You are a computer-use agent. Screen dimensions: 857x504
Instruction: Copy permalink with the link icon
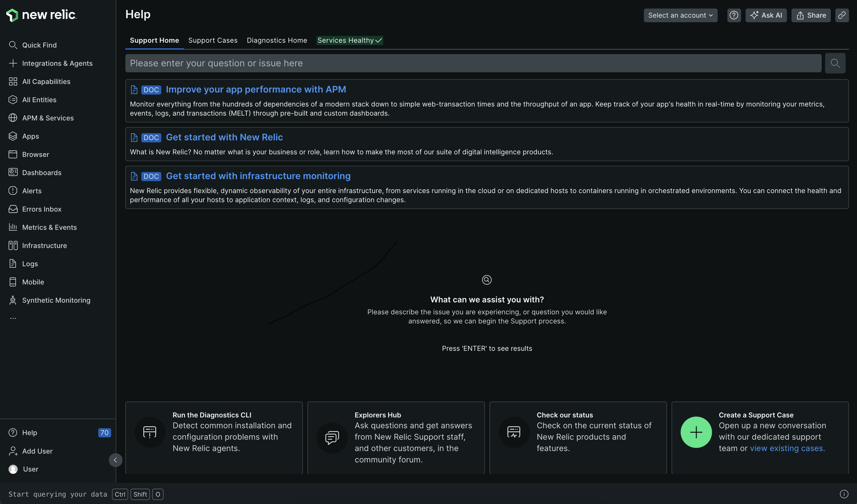point(841,15)
